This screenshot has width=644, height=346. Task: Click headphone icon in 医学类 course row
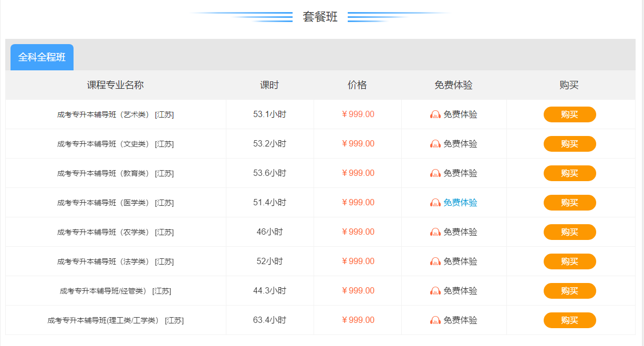coord(435,203)
